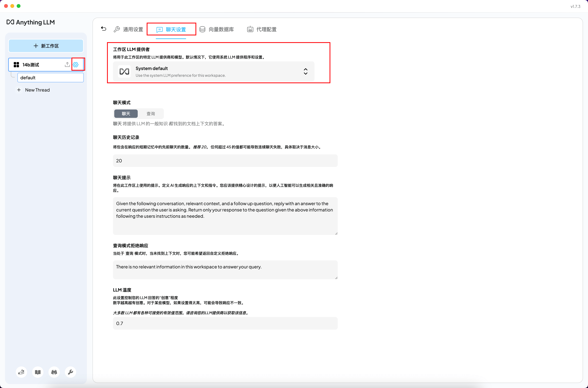This screenshot has width=588, height=388.
Task: Open Discord community icon in sidebar footer
Action: point(54,372)
